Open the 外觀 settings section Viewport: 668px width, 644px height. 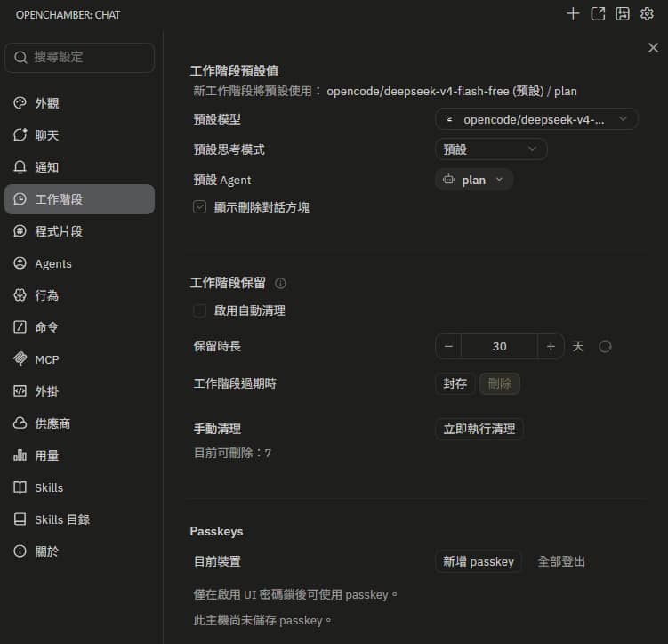coord(79,102)
